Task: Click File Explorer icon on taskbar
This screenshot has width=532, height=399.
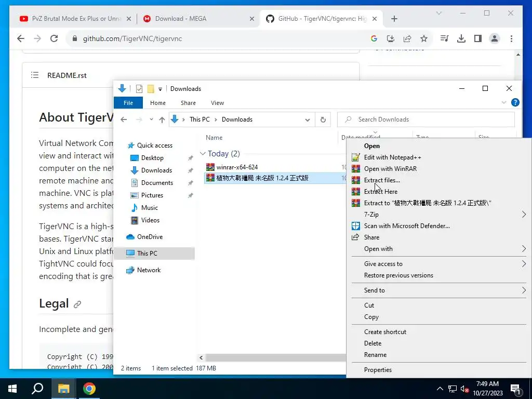Action: coord(63,389)
